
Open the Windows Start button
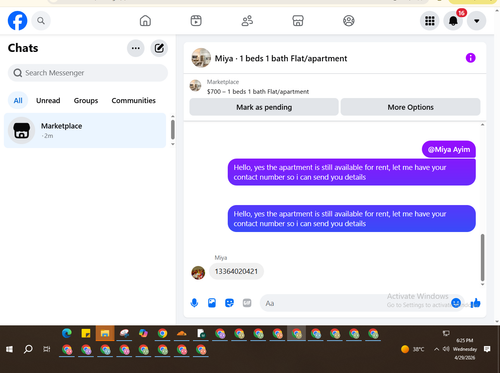(9, 349)
